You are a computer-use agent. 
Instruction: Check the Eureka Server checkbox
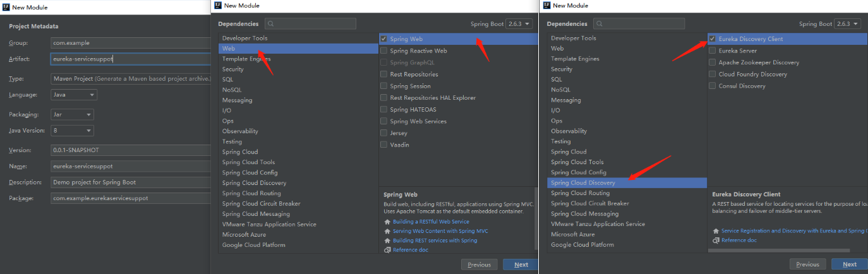coord(713,51)
